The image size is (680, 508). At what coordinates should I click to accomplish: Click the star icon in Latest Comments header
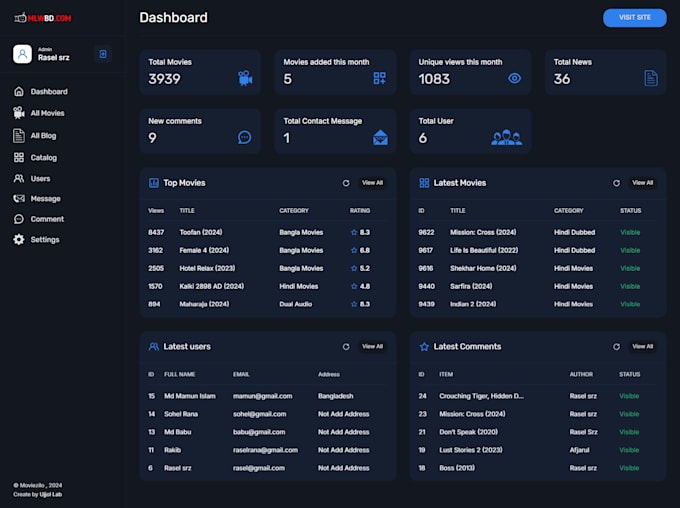pyautogui.click(x=424, y=346)
